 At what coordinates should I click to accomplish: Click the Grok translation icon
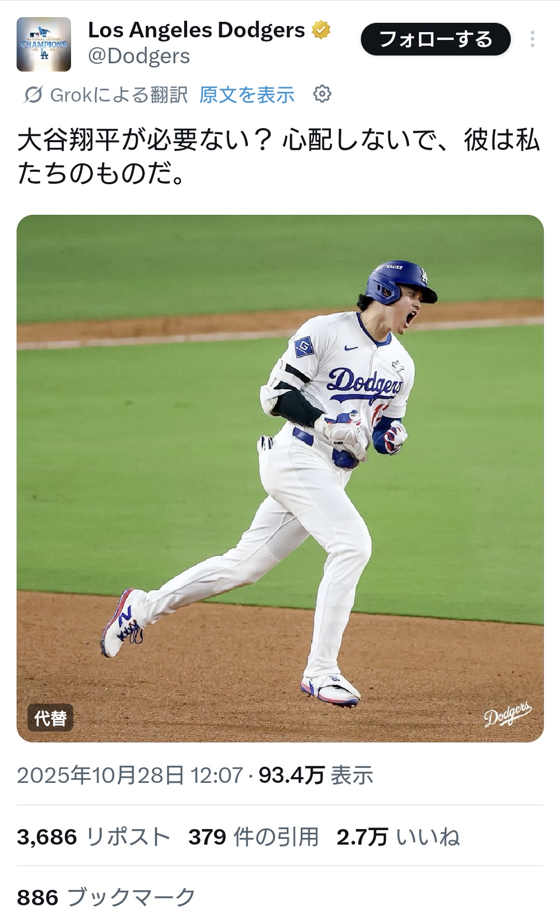pos(33,95)
